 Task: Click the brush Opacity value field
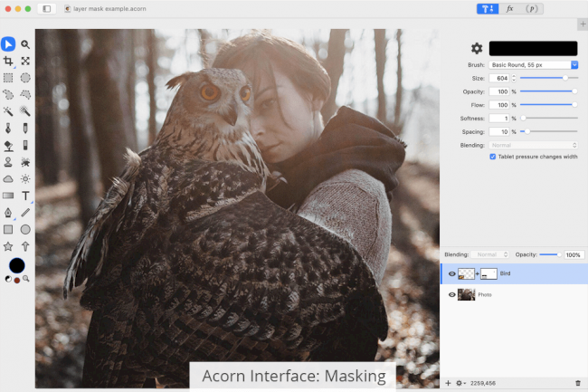(x=499, y=91)
